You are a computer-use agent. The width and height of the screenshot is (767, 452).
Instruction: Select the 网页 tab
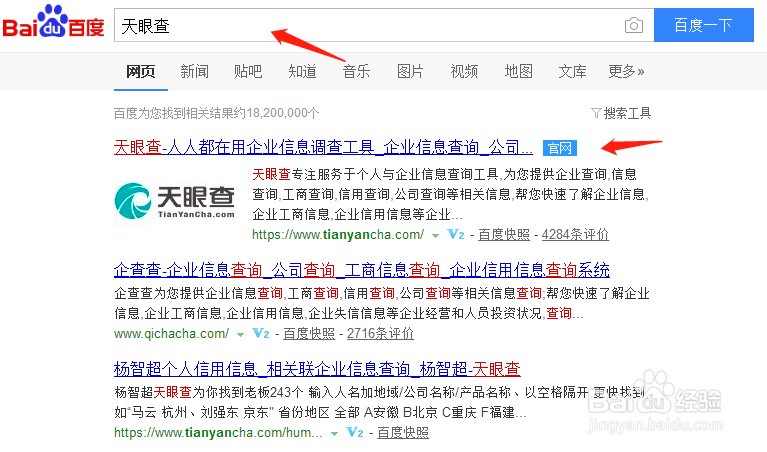coord(140,71)
